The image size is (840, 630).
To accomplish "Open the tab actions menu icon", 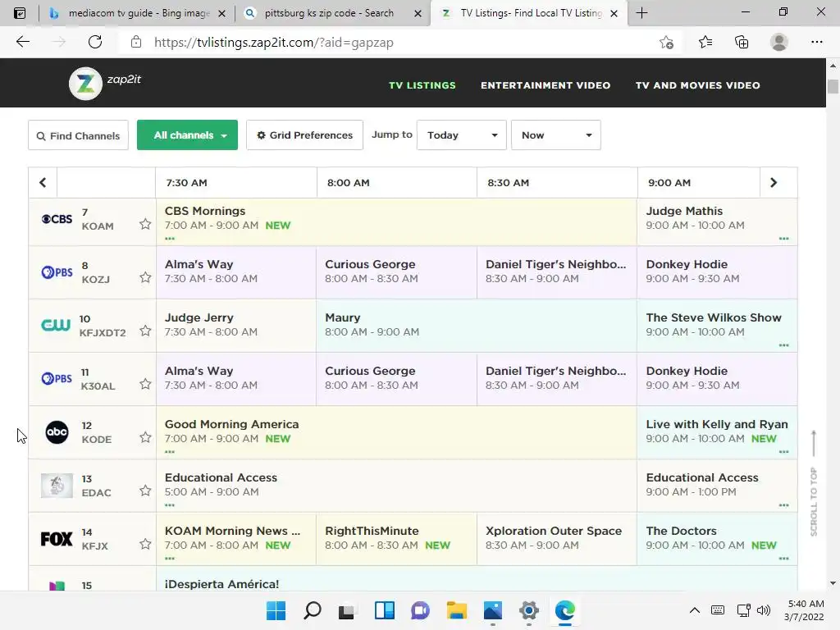I will (20, 13).
